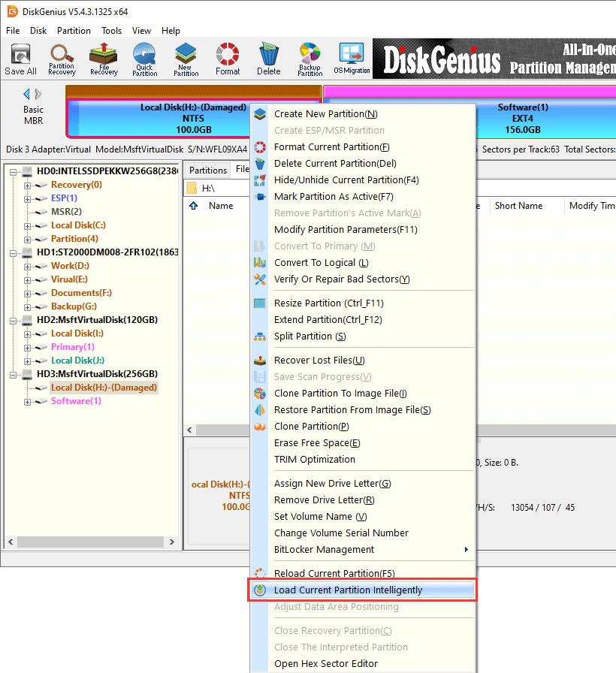Viewport: 616px width, 673px height.
Task: Click the Quick Partition icon
Action: [144, 59]
